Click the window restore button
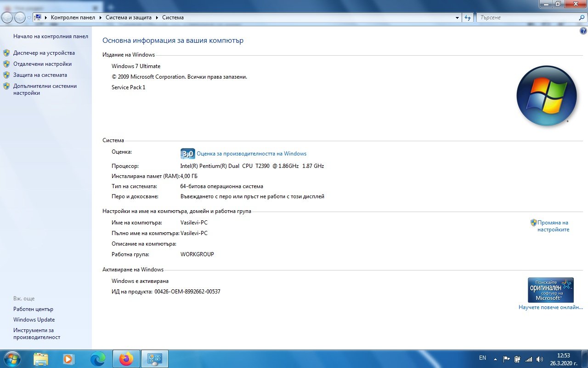 tap(558, 4)
